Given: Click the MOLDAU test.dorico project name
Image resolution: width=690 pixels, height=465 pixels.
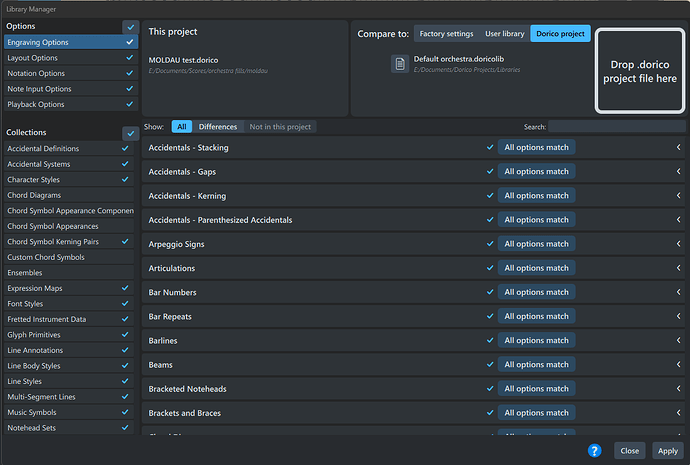Looking at the screenshot, I should pyautogui.click(x=183, y=60).
